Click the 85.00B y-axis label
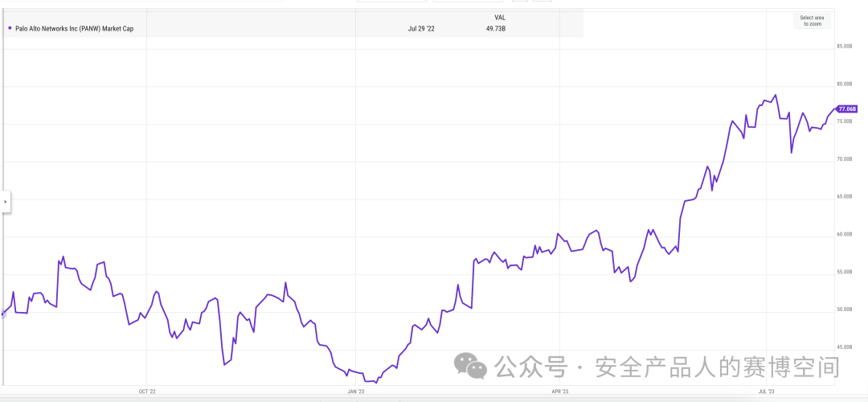 coord(844,46)
